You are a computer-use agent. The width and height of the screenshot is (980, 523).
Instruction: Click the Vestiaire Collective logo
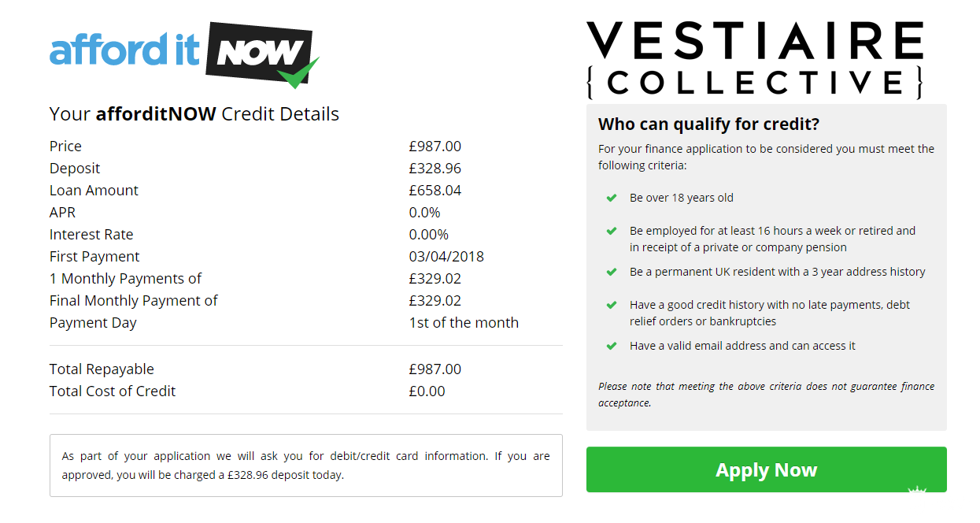755,60
